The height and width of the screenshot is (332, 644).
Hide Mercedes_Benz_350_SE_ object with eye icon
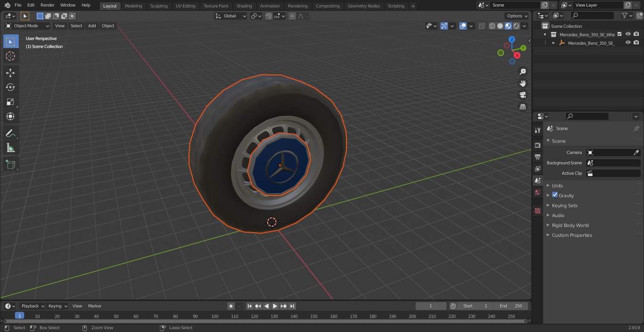[628, 42]
